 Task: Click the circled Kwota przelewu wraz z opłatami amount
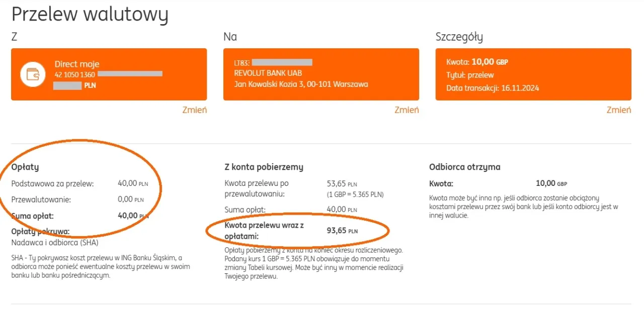343,231
